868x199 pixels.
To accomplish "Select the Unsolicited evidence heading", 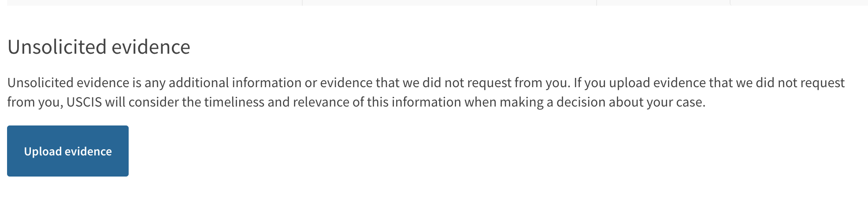I will (99, 47).
